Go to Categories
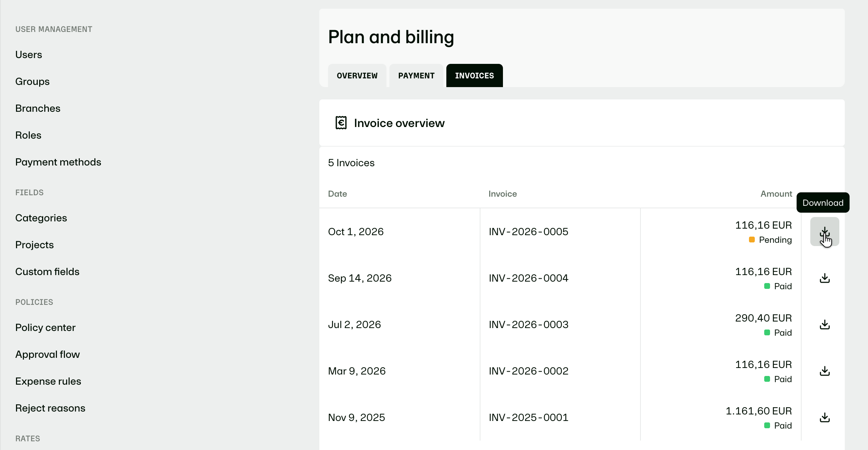 tap(41, 218)
